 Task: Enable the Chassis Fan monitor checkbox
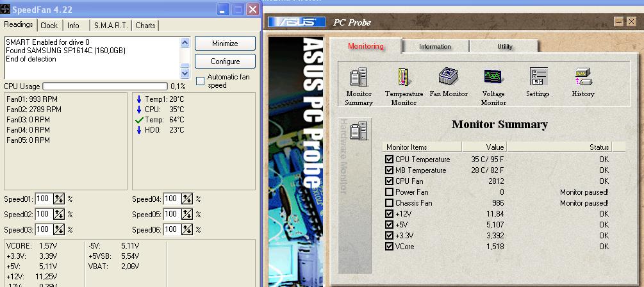[390, 203]
